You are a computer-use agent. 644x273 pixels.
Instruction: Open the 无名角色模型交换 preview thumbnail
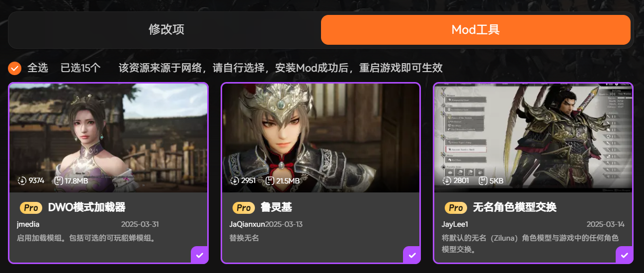click(533, 138)
